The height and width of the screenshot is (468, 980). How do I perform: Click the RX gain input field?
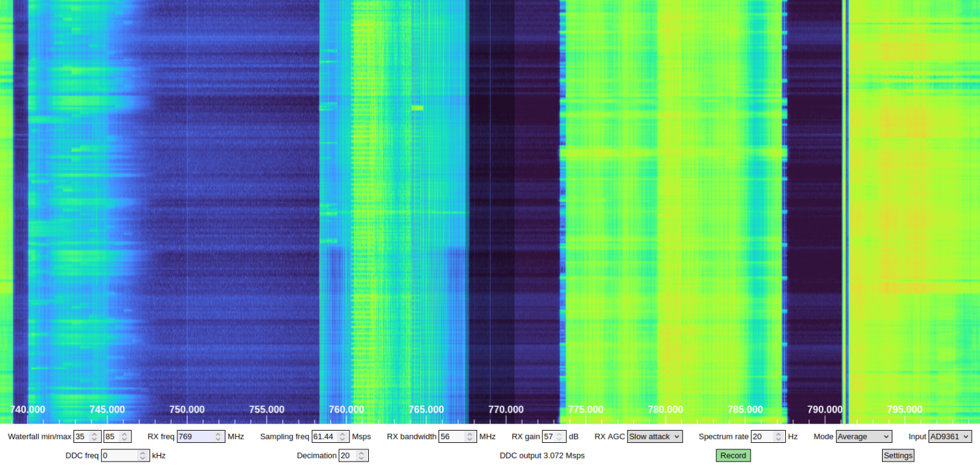point(549,436)
